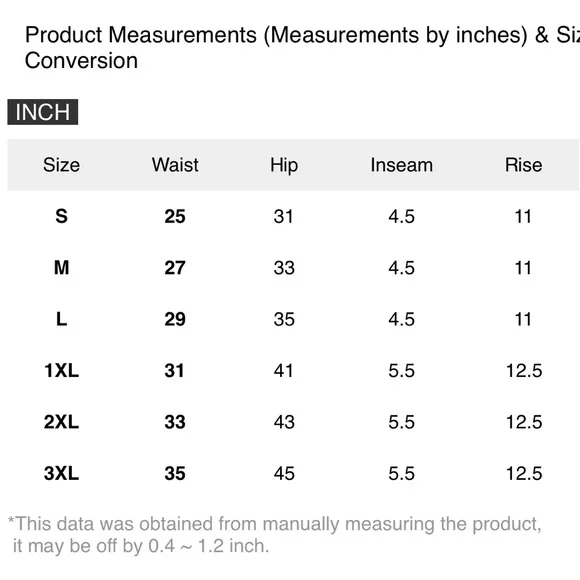Viewport: 580px width, 580px height.
Task: Click the Inseam column header
Action: coord(402,165)
